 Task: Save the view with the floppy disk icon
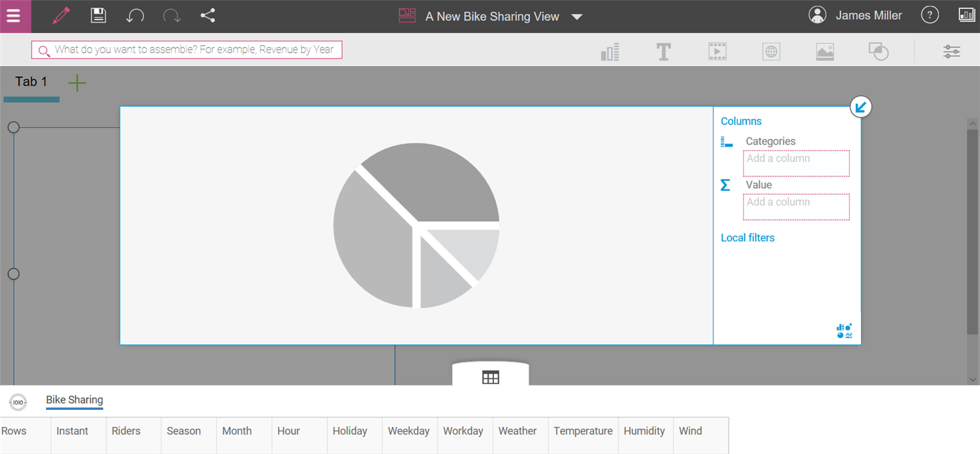(98, 16)
